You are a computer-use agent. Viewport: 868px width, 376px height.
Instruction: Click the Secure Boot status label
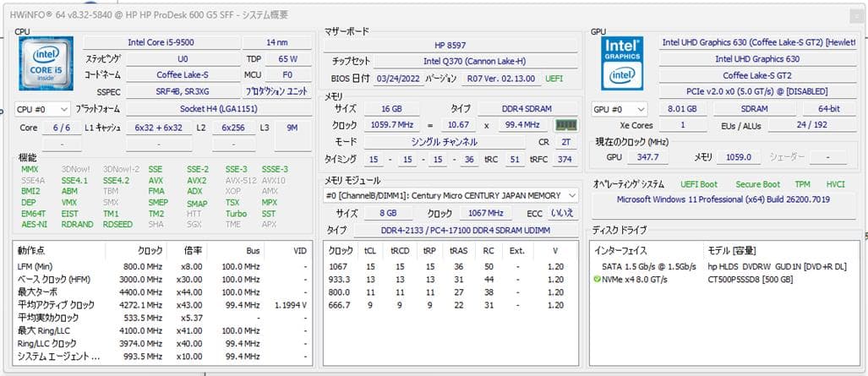point(758,184)
